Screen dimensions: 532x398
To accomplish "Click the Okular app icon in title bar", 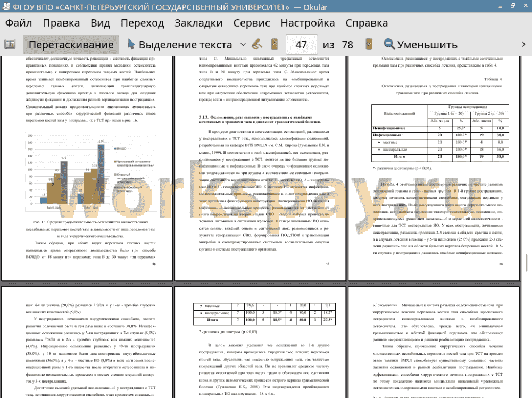I will click(6, 6).
